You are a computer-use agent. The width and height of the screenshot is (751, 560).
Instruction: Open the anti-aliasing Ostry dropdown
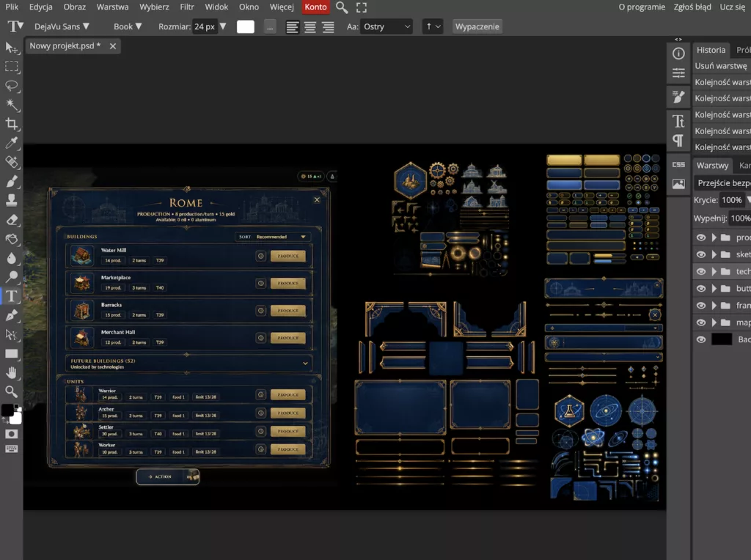387,26
